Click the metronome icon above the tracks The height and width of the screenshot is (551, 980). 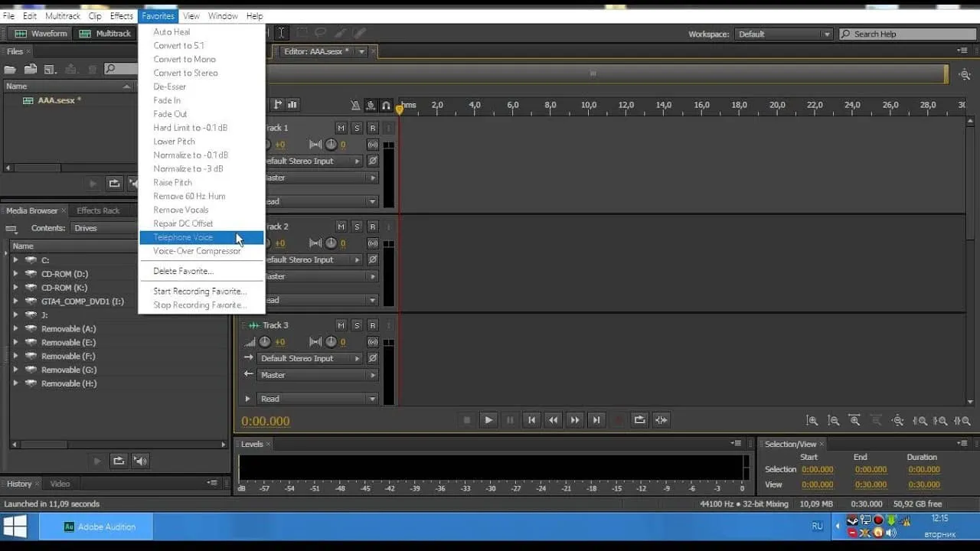[355, 105]
